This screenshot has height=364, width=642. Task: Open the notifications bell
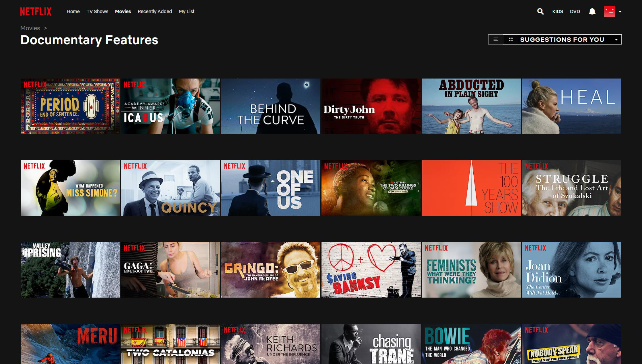[592, 11]
